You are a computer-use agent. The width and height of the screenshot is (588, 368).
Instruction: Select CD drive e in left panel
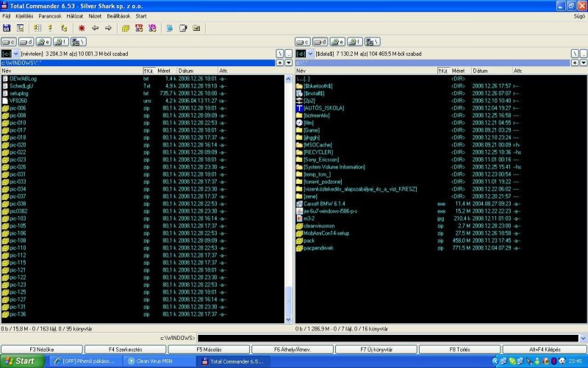pyautogui.click(x=43, y=42)
